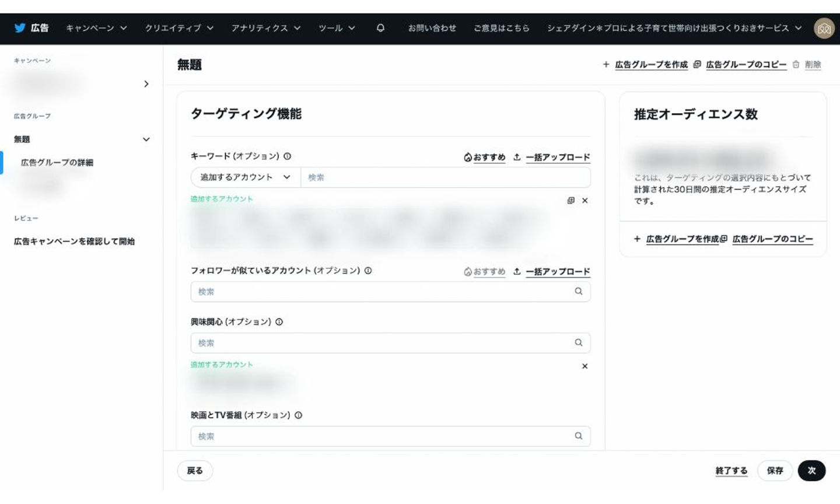840x504 pixels.
Task: Open the notifications bell
Action: 380,28
